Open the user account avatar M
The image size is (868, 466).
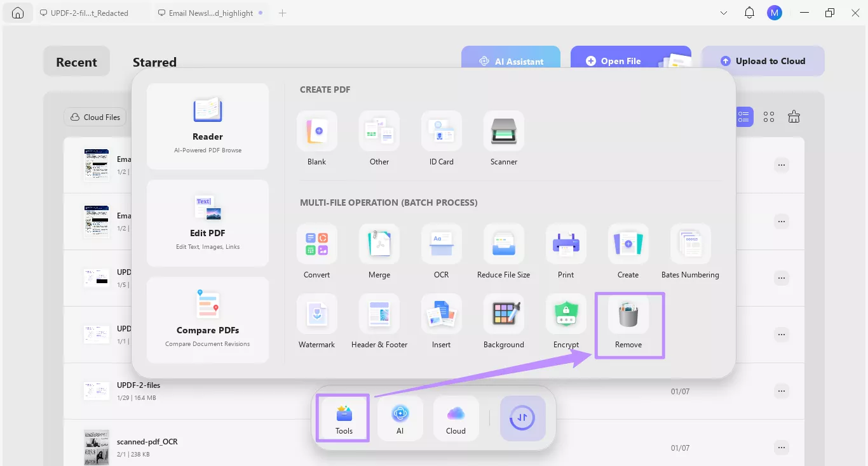coord(774,13)
